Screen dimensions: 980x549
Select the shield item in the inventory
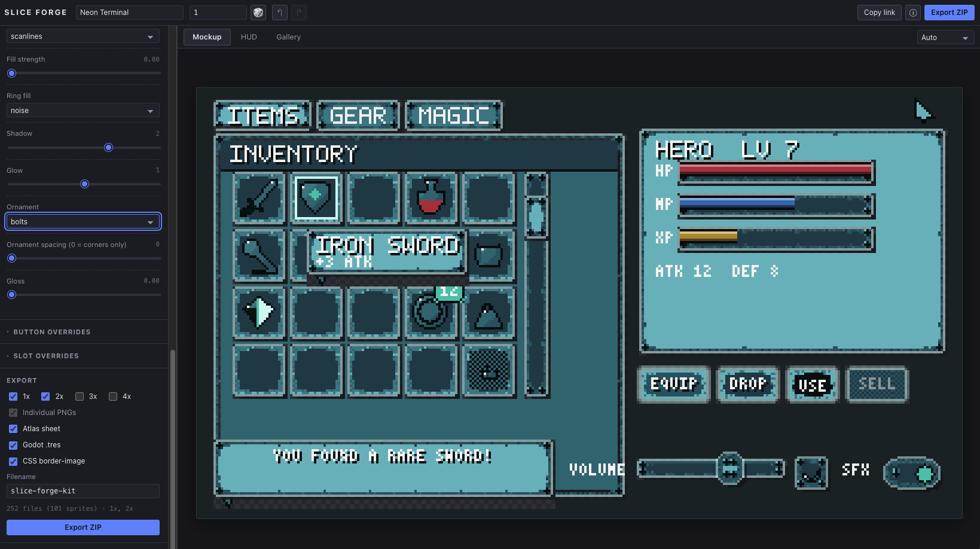tap(316, 198)
